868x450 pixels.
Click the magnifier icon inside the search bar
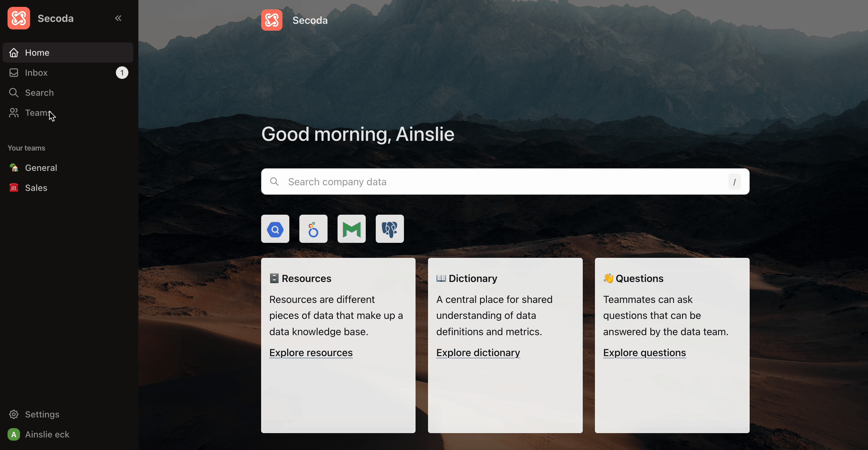click(x=274, y=182)
